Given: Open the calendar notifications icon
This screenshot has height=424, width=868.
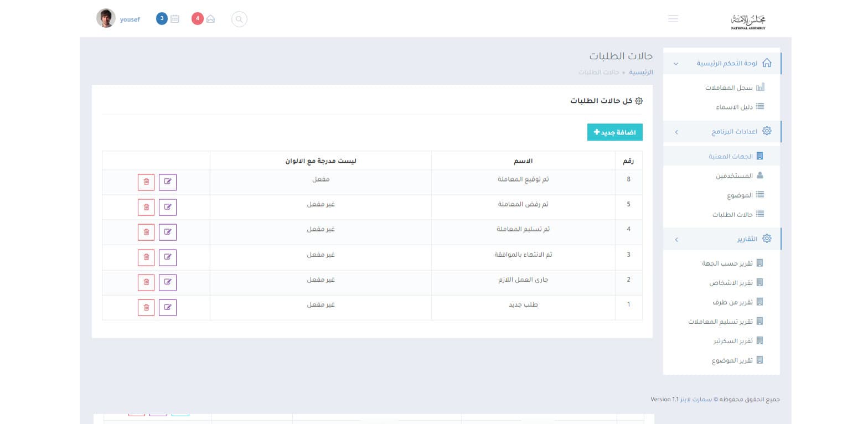Looking at the screenshot, I should [175, 19].
